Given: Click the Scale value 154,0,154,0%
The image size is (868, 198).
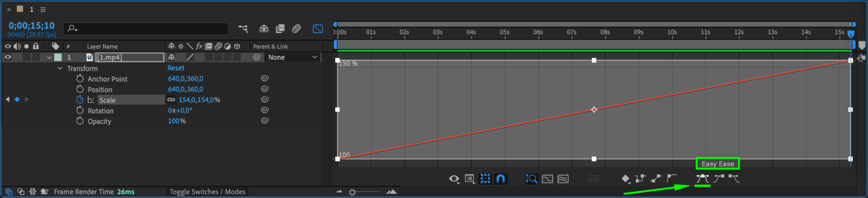Looking at the screenshot, I should [199, 100].
